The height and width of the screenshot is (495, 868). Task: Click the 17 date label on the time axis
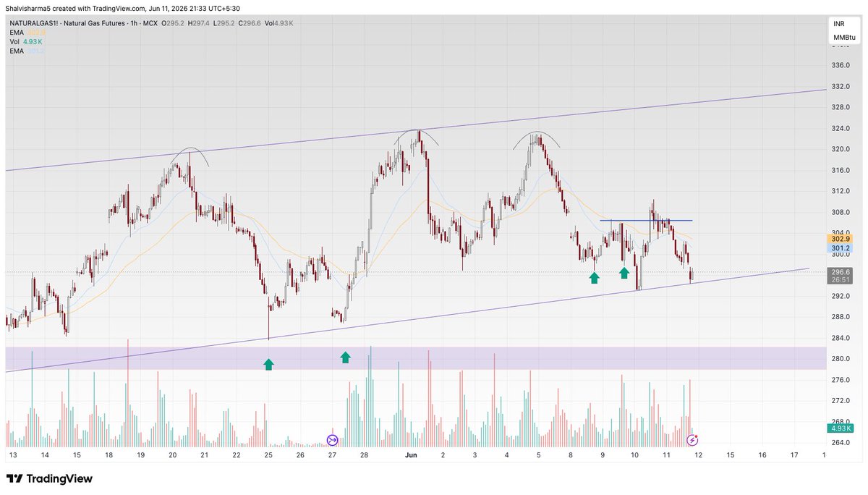pyautogui.click(x=793, y=455)
